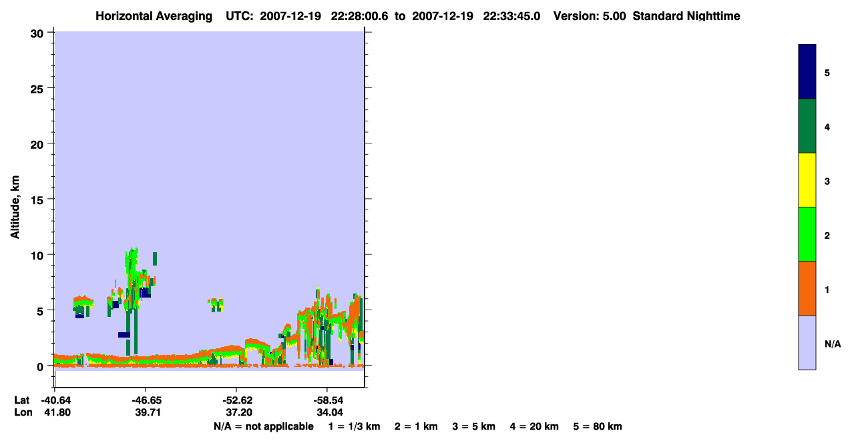The width and height of the screenshot is (868, 445).
Task: Click the altitude tick label 0
Action: click(x=41, y=366)
